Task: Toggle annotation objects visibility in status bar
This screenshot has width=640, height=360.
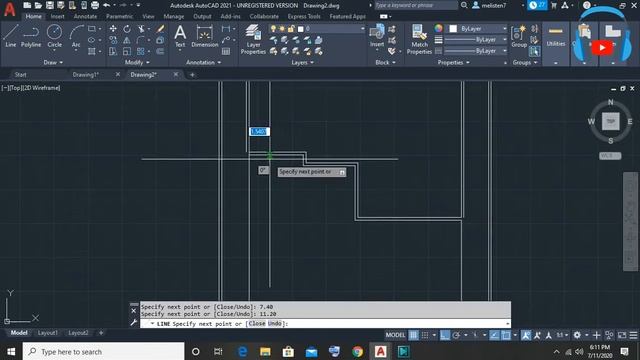Action: [526, 335]
